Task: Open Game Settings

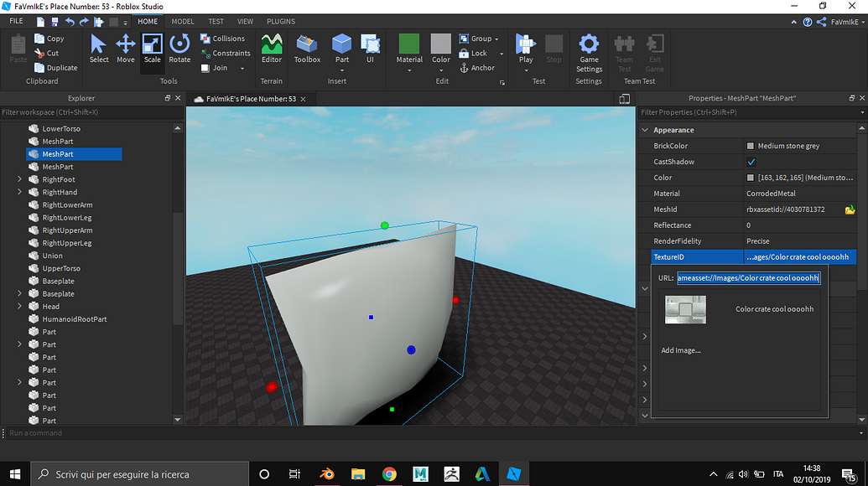Action: point(589,53)
